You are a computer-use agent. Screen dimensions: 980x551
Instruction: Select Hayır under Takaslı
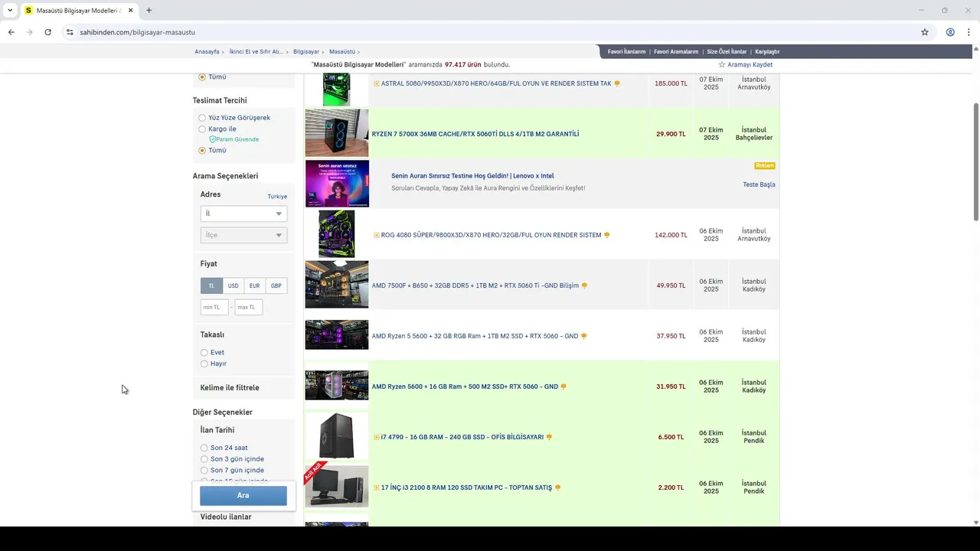pos(204,364)
